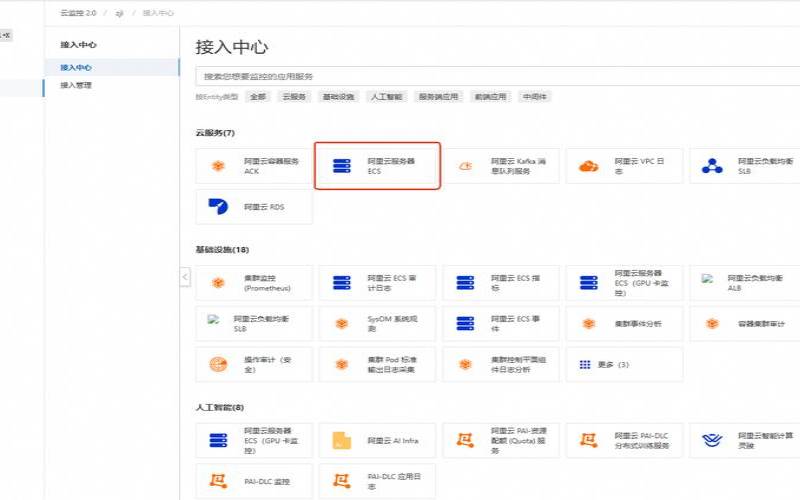Open the 阿里云 PAI-资源配额 (Quota) 服务 icon
This screenshot has height=500, width=800.
coord(465,440)
